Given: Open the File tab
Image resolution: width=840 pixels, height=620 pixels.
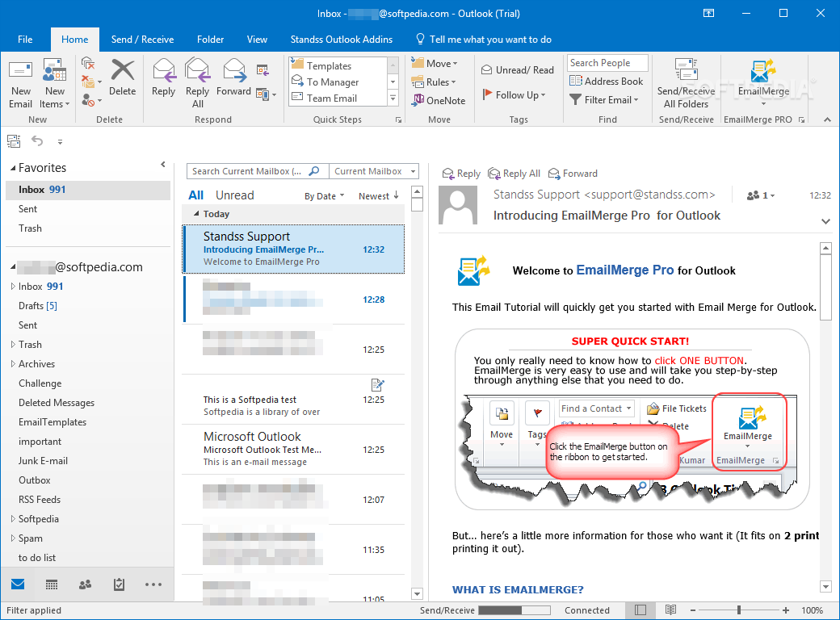Looking at the screenshot, I should 25,39.
